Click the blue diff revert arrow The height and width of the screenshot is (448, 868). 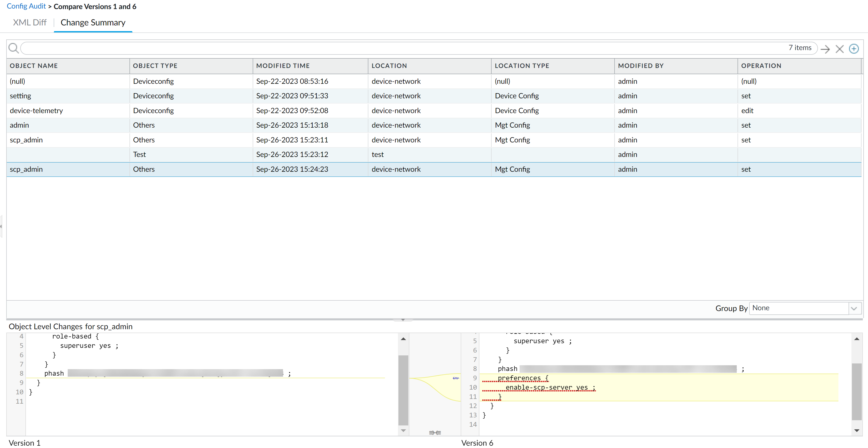456,378
